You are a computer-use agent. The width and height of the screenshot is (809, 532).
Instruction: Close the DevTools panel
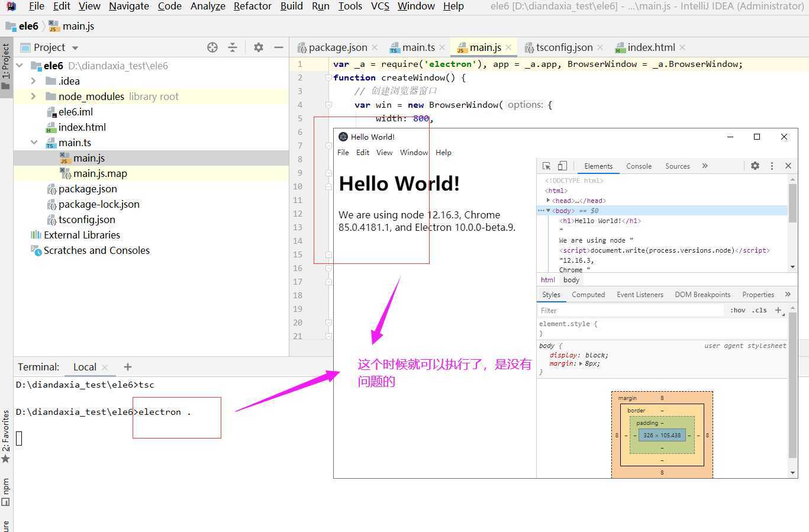[x=788, y=166]
